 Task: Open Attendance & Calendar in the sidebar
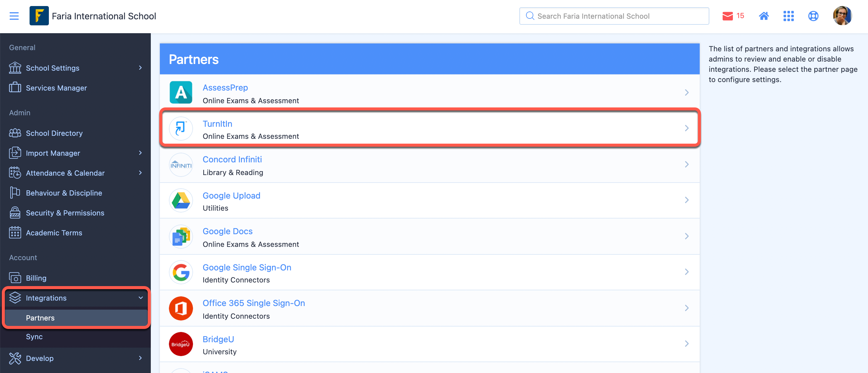(x=65, y=173)
